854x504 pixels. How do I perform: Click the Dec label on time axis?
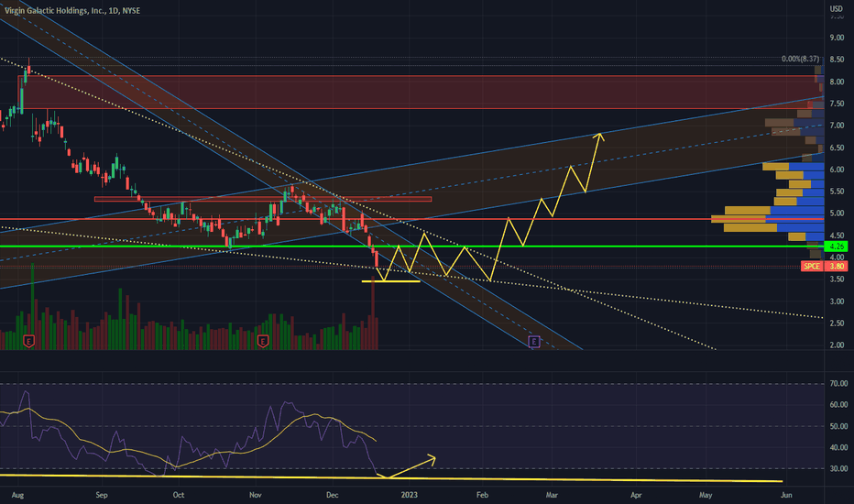pyautogui.click(x=332, y=495)
